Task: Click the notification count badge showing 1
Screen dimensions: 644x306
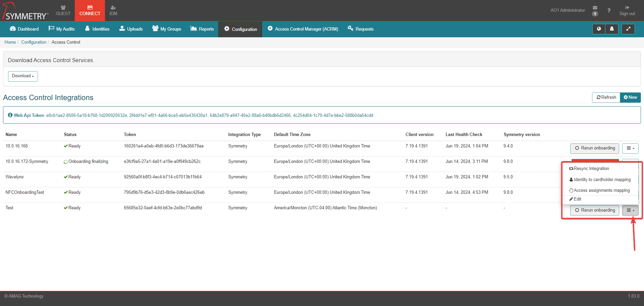Action: pos(595,14)
